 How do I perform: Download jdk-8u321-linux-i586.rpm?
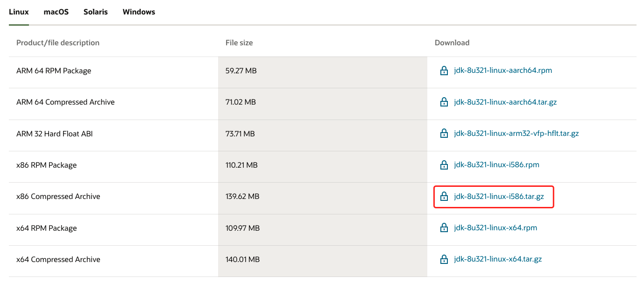click(x=496, y=165)
